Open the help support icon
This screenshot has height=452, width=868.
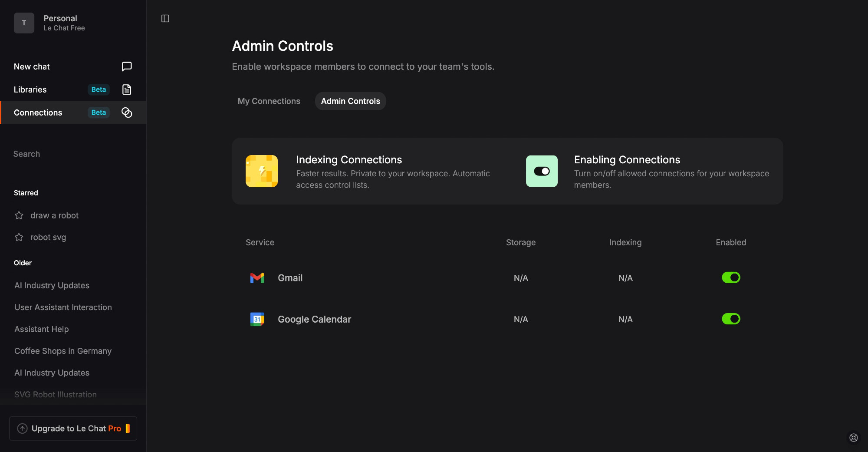coord(854,438)
